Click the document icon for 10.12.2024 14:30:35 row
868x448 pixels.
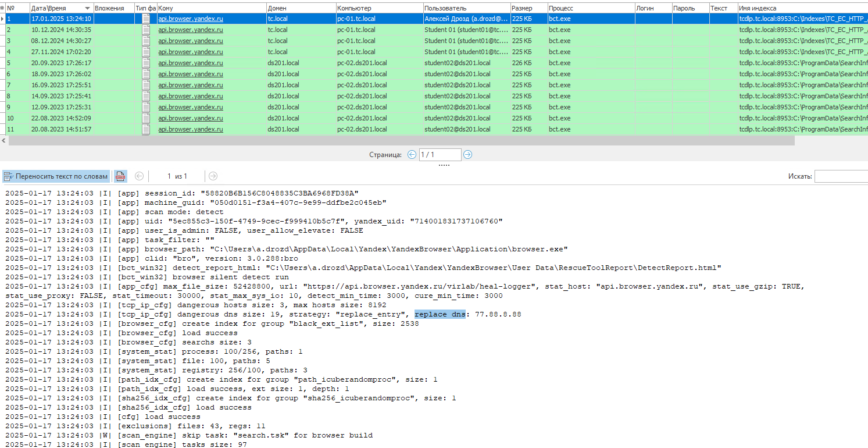(146, 30)
